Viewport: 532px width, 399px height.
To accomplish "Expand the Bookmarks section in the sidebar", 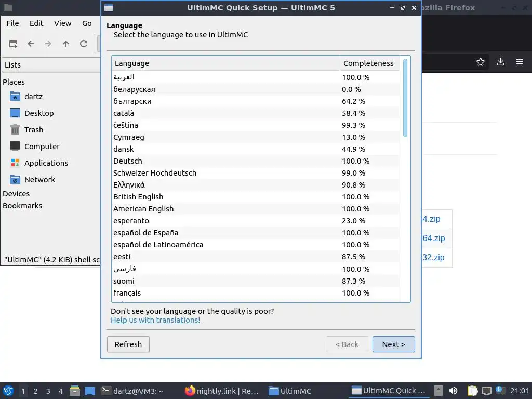I will tap(22, 206).
